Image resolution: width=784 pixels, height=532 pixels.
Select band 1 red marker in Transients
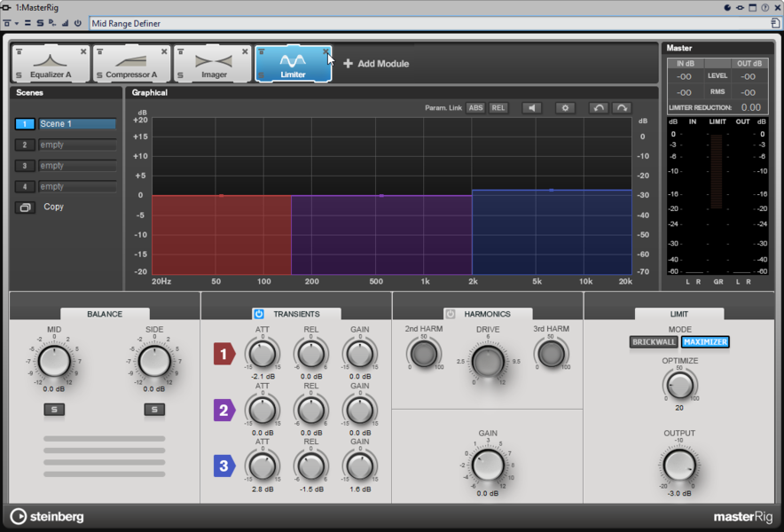(x=224, y=354)
